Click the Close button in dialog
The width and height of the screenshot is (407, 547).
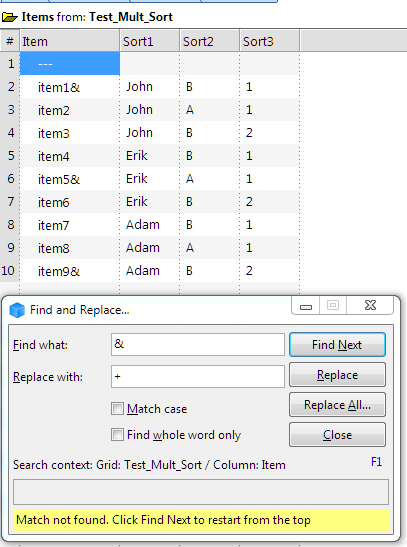[337, 435]
